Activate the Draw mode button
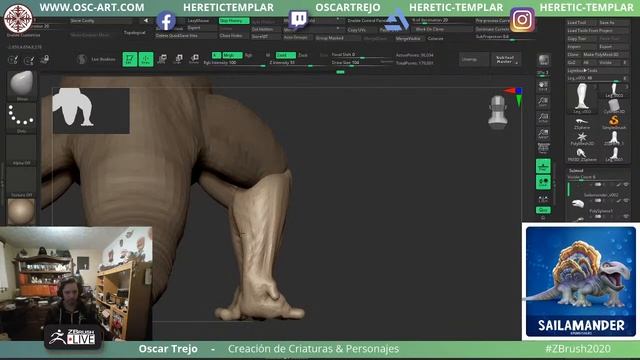This screenshot has width=640, height=360. [x=146, y=59]
